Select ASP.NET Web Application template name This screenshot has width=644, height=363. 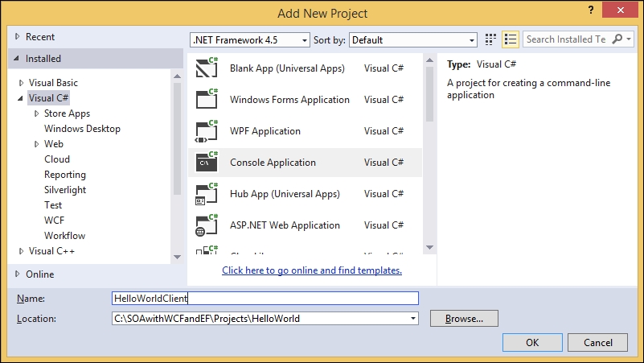[x=285, y=225]
